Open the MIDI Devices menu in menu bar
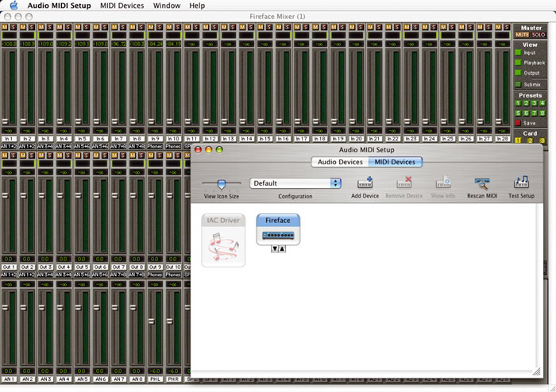This screenshot has height=392, width=556. [122, 6]
